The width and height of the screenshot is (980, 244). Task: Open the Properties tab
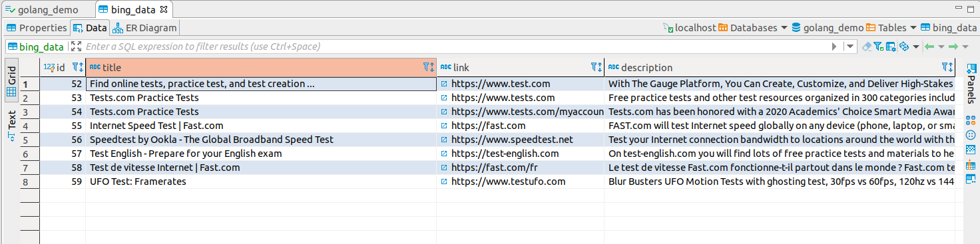[37, 28]
